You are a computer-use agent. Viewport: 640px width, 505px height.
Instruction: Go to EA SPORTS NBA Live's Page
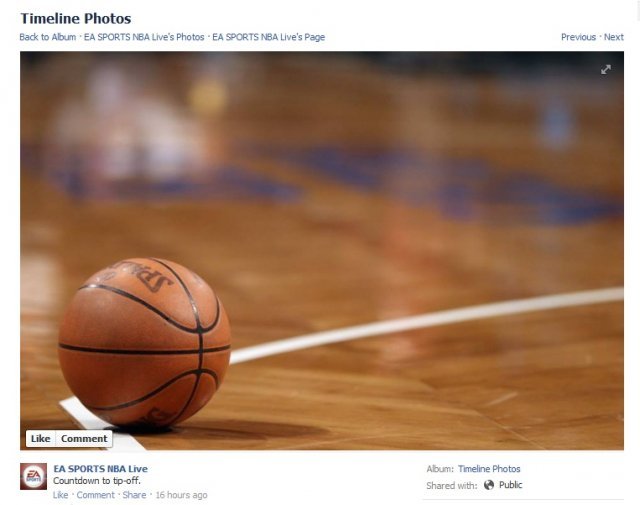tap(269, 37)
